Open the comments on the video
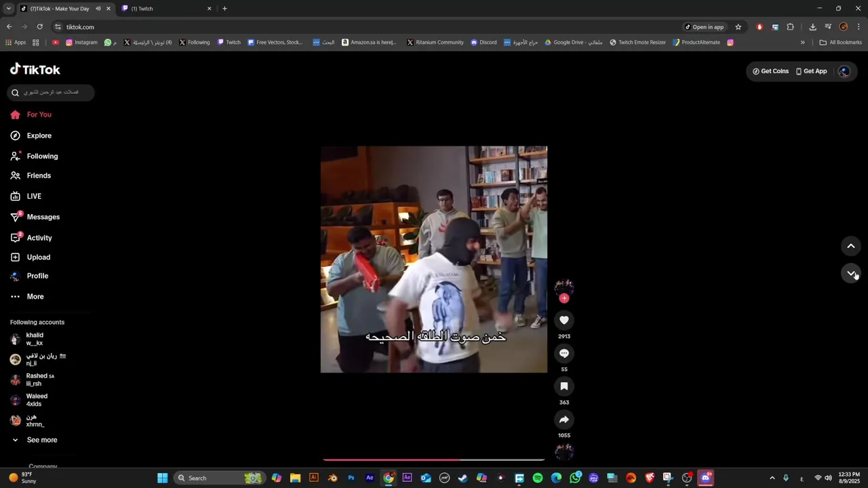 pos(564,353)
